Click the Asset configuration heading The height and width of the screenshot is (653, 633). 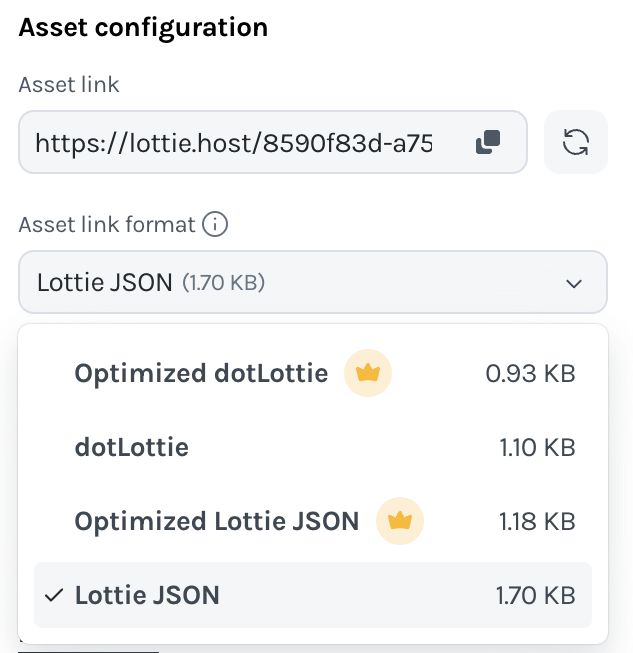(143, 27)
